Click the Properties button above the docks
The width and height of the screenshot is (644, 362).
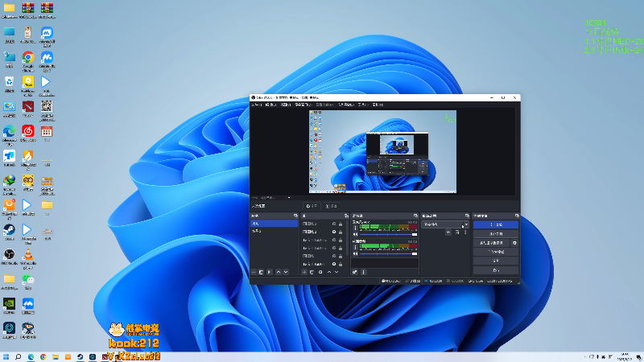[312, 206]
